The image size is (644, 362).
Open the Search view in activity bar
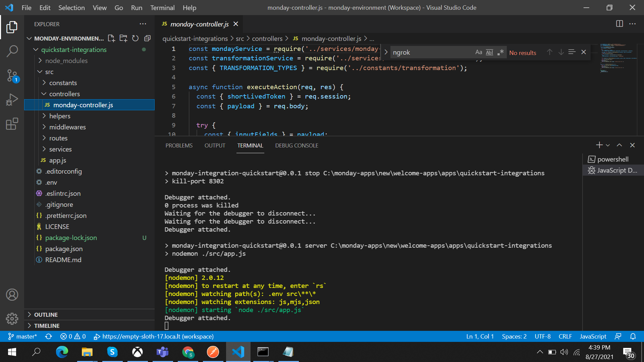click(12, 51)
